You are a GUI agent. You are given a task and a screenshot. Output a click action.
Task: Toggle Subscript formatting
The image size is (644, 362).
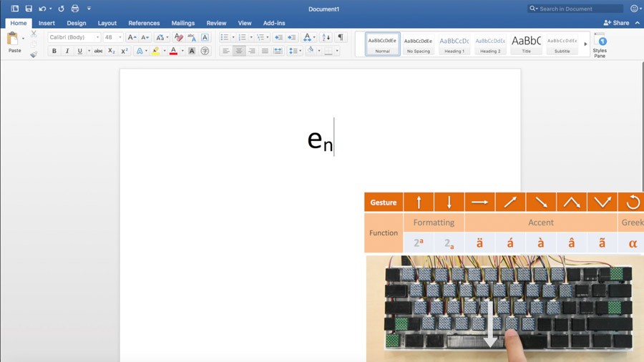(x=111, y=51)
